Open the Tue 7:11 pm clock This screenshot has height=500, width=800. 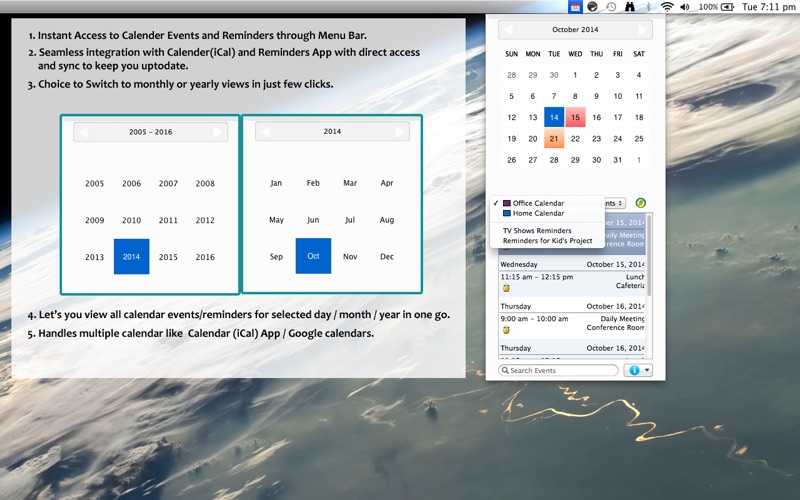(768, 7)
